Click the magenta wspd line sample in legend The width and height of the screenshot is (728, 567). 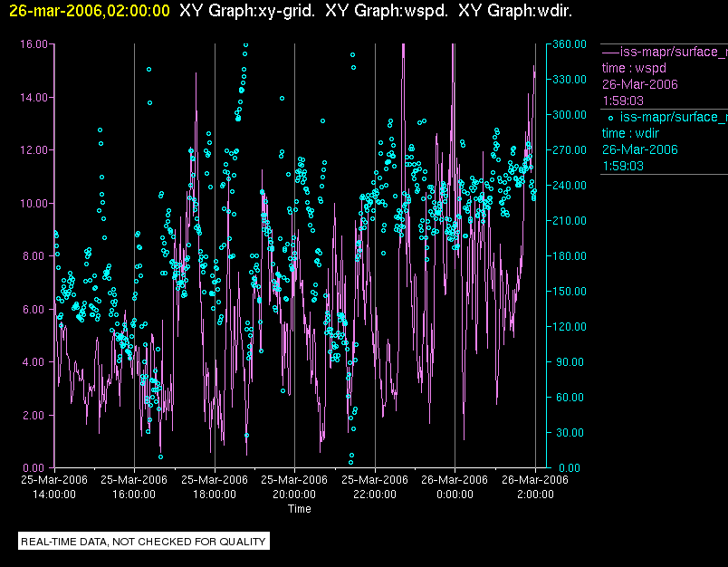point(610,52)
